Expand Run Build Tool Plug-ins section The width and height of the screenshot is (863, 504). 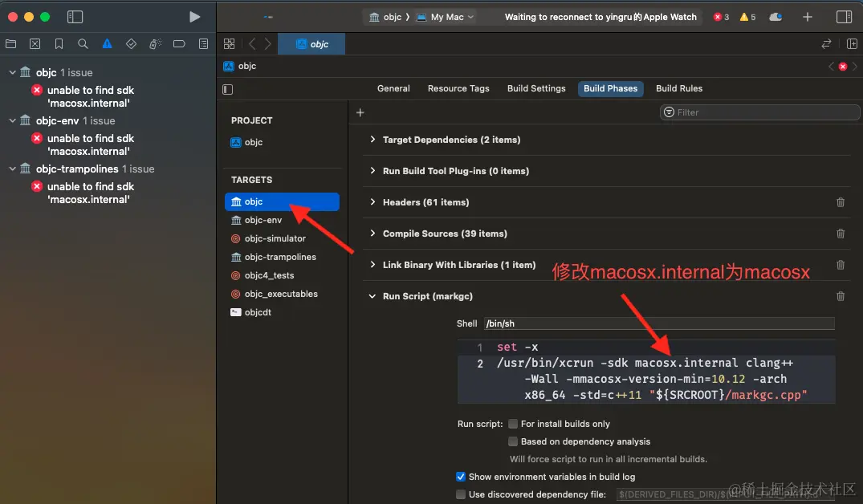coord(372,171)
